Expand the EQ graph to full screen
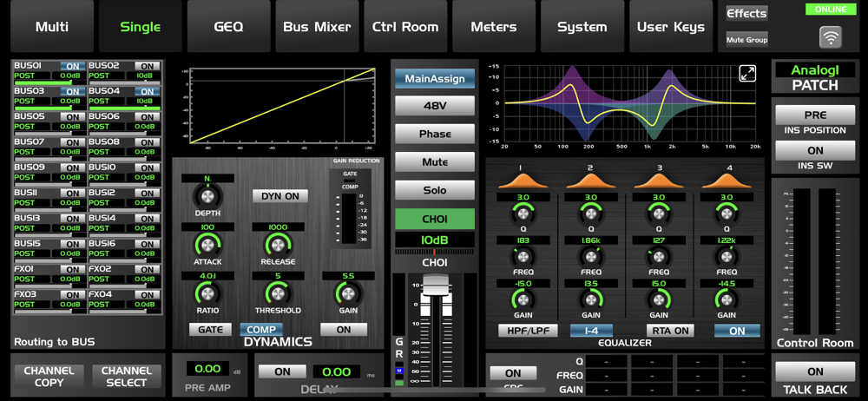Screen dimensions: 868x401 [747, 73]
